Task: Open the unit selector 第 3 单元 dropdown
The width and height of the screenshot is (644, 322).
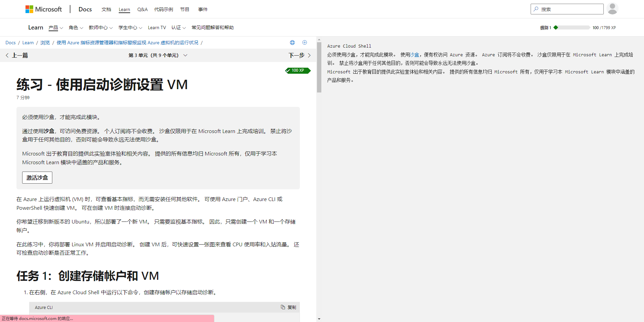Action: 158,55
